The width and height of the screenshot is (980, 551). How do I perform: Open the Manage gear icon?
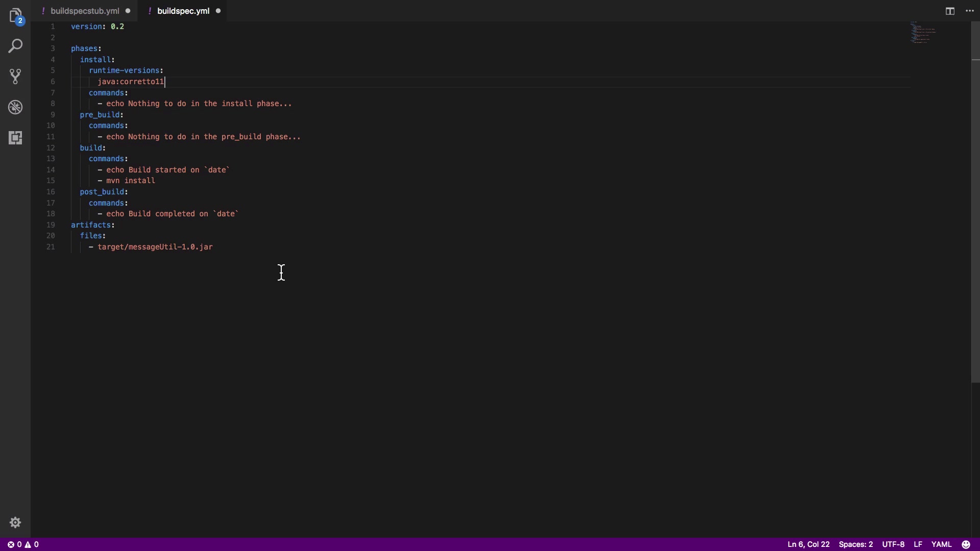click(x=15, y=522)
